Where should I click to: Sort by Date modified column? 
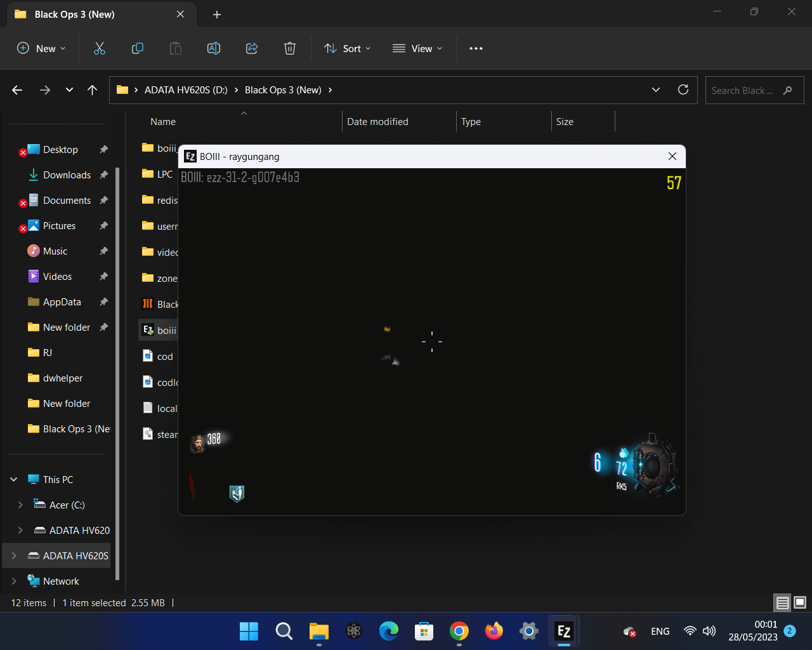point(377,122)
